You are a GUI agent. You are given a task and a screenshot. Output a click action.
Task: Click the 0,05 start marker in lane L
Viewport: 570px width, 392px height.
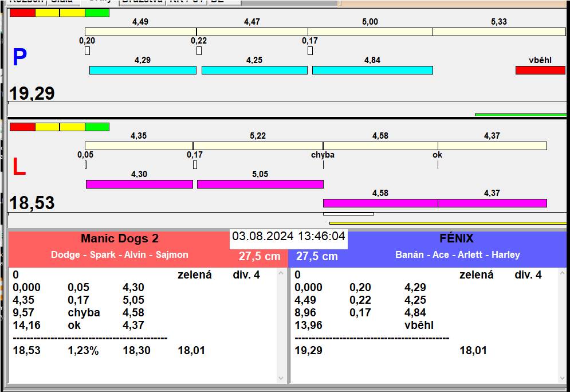coord(85,164)
